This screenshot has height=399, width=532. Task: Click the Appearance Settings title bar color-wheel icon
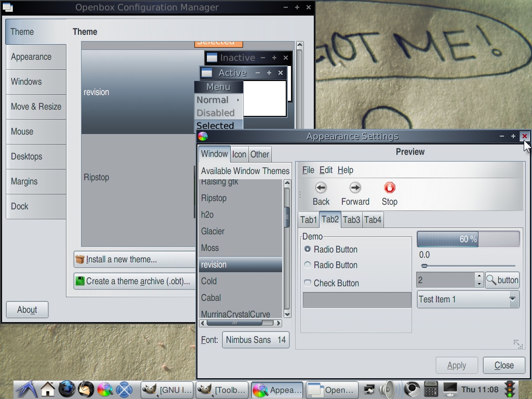point(203,137)
